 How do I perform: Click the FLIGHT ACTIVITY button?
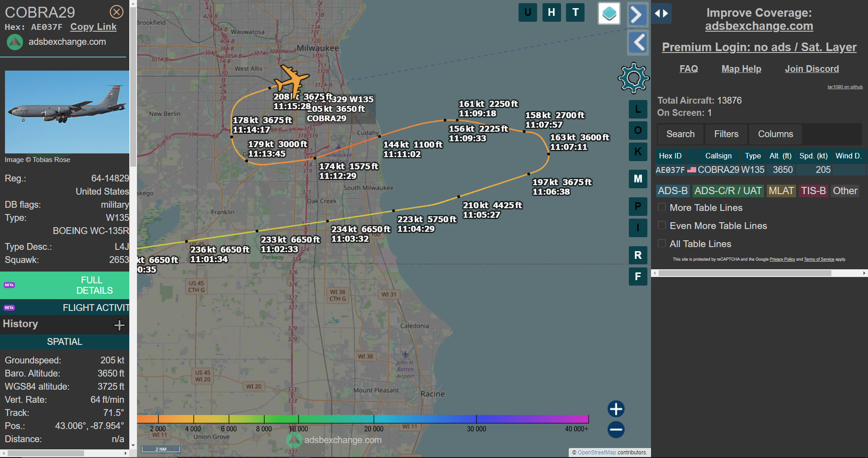click(65, 308)
